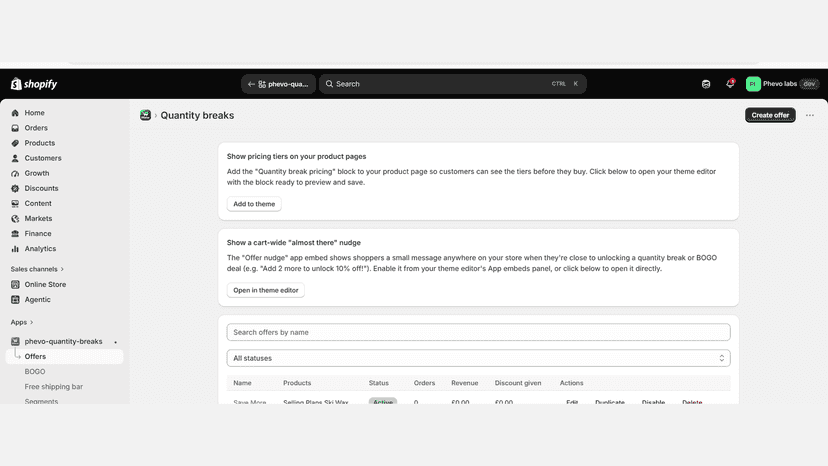Open the BOGO page

[x=35, y=371]
